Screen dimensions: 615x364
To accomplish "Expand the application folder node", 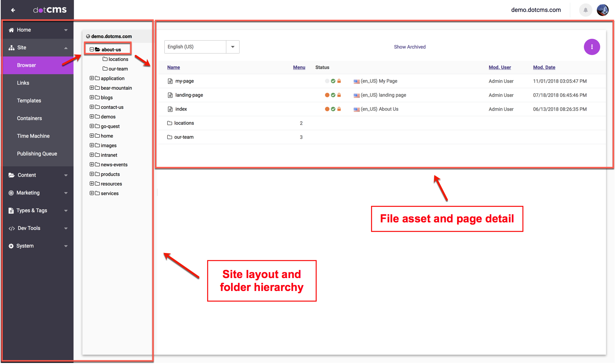I will pyautogui.click(x=92, y=78).
